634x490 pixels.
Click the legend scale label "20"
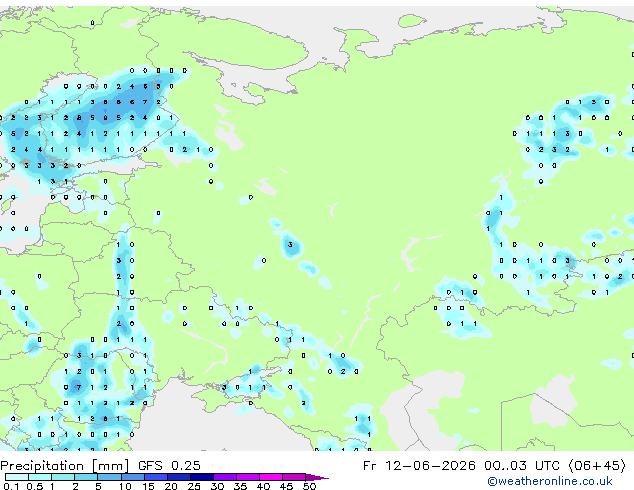(x=171, y=486)
